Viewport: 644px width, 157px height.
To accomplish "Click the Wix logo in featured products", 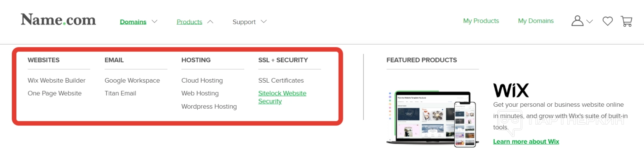I will 511,91.
